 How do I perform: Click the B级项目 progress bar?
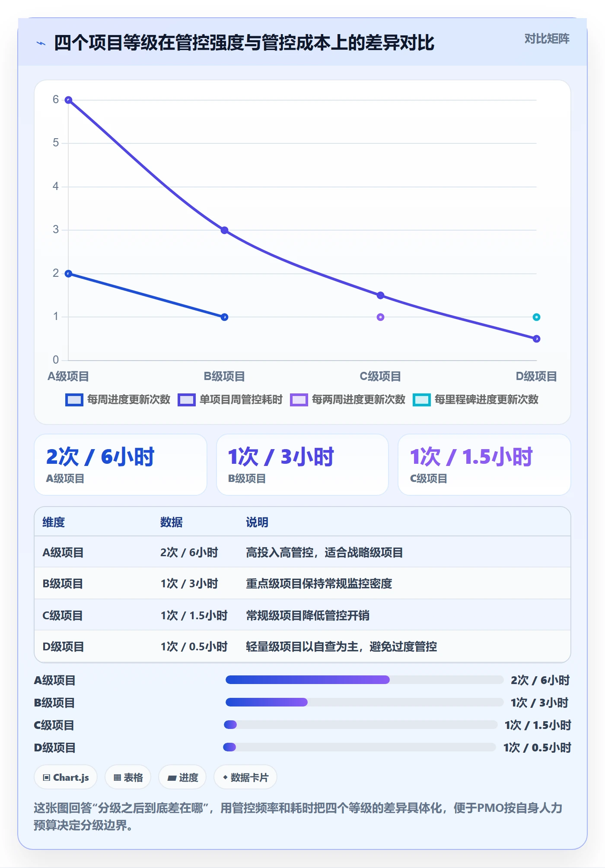364,703
